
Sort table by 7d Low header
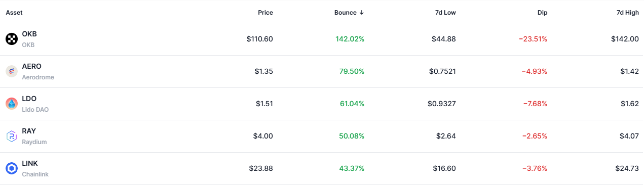click(x=444, y=13)
